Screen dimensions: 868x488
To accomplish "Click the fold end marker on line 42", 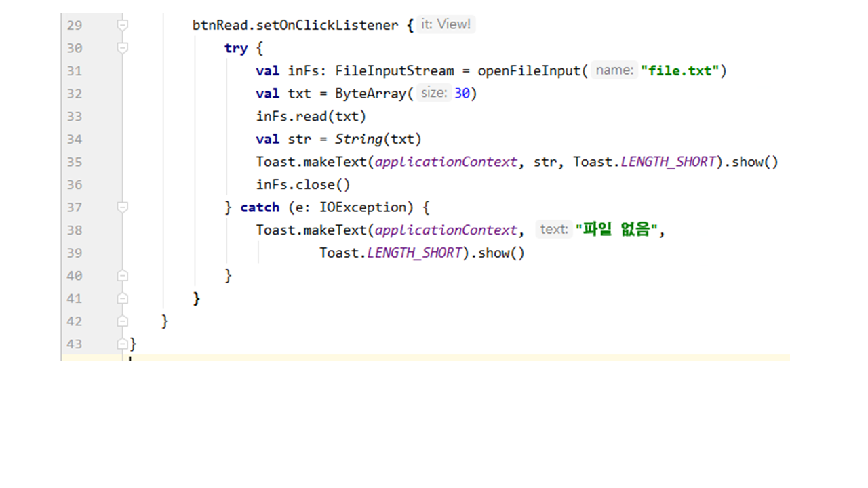I will coord(123,321).
